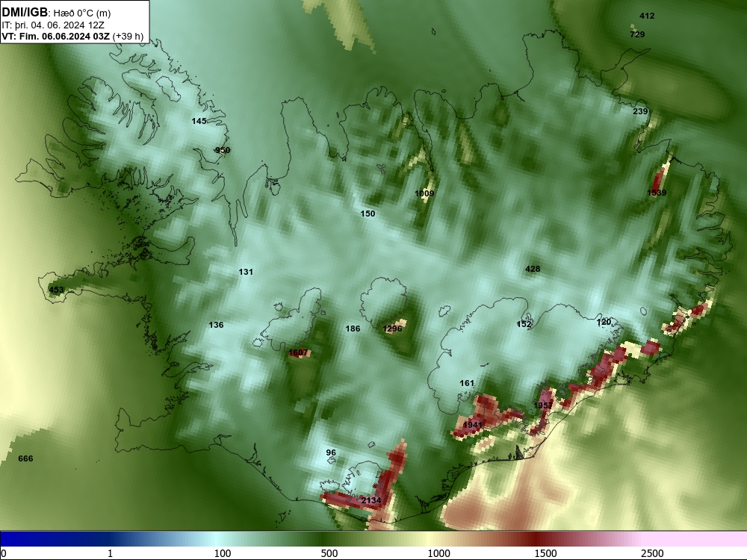Click the DMI/IGB title label

click(x=25, y=12)
